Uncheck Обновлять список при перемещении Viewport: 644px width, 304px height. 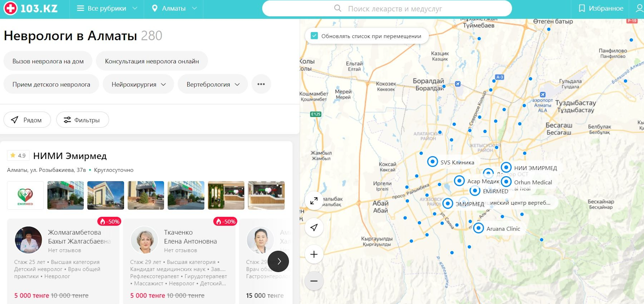click(314, 36)
